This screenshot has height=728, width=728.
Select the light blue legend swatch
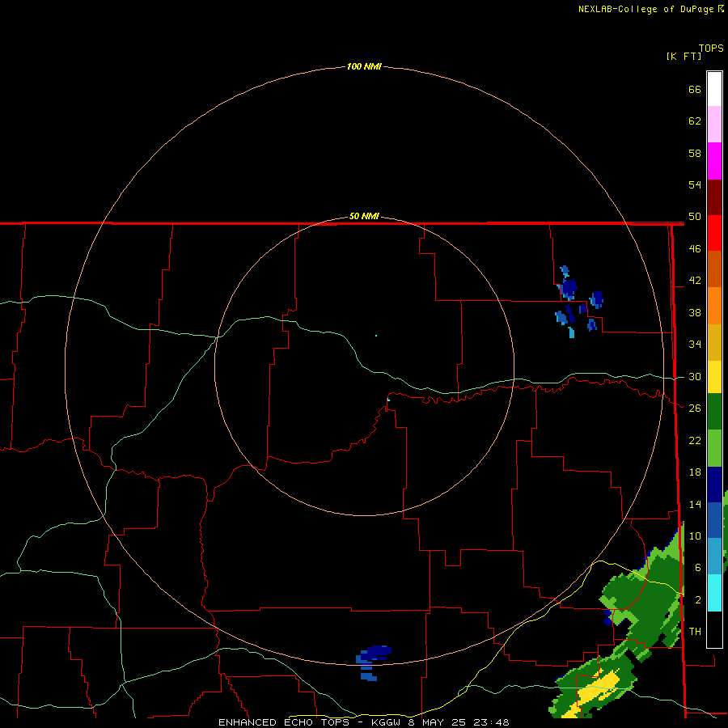click(714, 557)
